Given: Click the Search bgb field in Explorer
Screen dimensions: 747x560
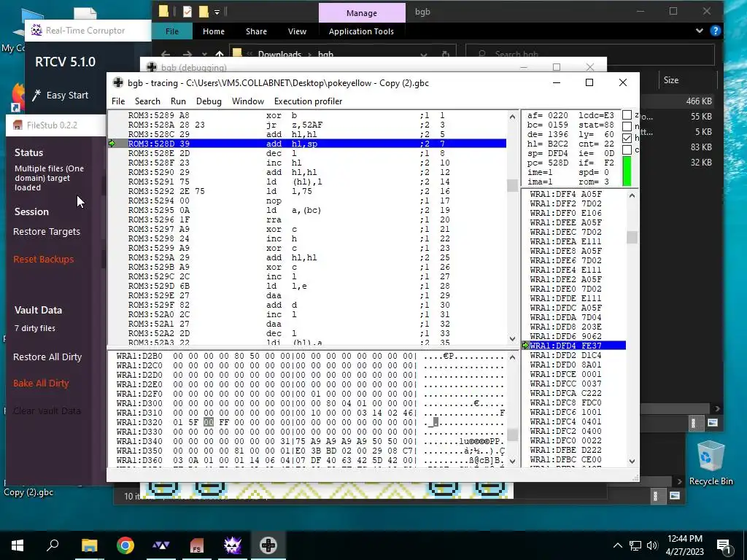Looking at the screenshot, I should 589,54.
